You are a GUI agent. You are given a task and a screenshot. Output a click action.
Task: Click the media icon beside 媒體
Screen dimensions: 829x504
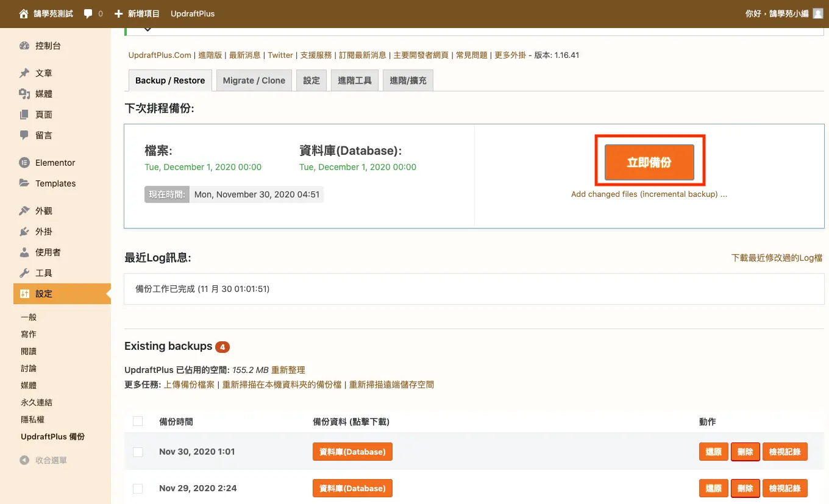[x=24, y=94]
